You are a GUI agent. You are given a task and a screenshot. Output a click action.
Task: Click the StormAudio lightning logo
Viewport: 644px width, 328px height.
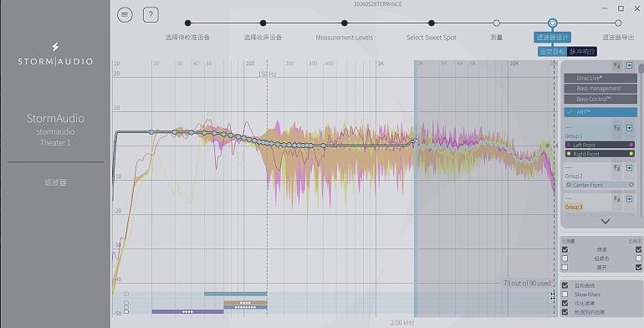[x=55, y=47]
